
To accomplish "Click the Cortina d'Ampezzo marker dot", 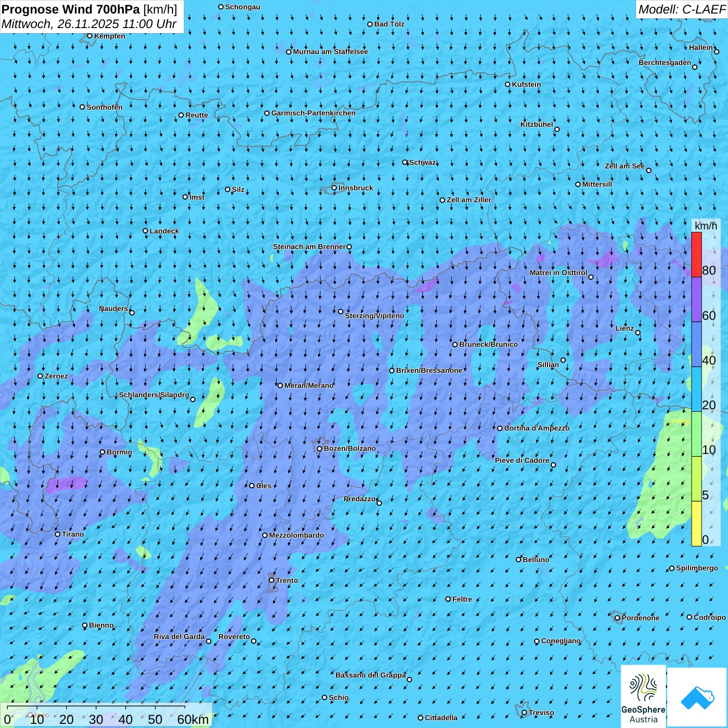I will [x=500, y=428].
